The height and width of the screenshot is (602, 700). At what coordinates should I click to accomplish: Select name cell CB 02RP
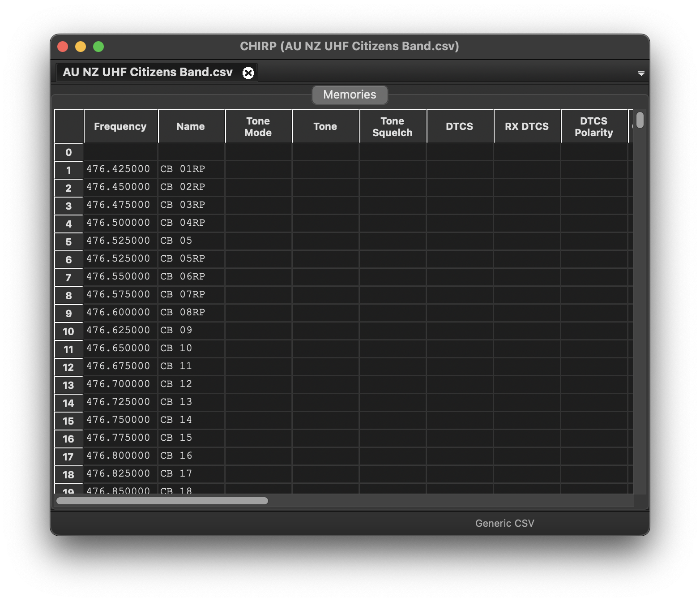click(x=192, y=187)
